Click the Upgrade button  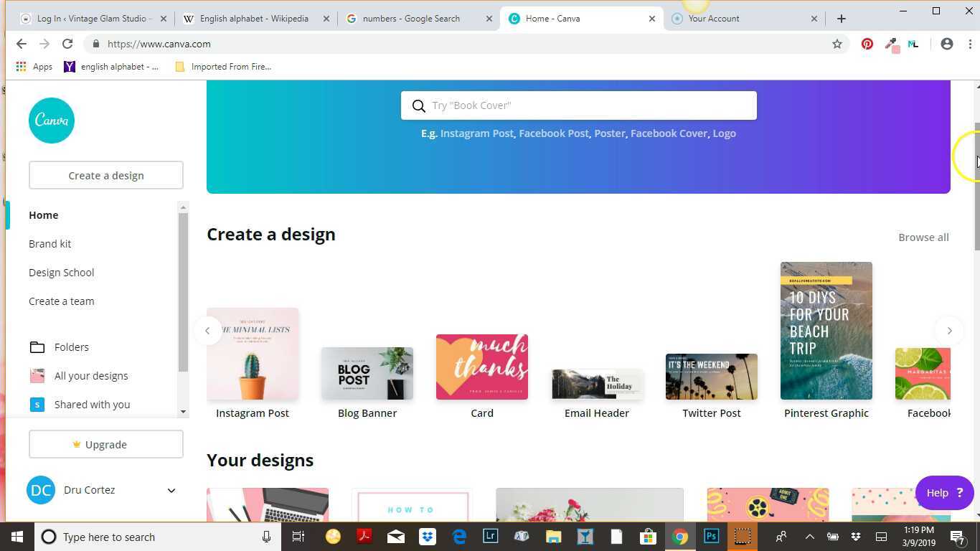(106, 444)
